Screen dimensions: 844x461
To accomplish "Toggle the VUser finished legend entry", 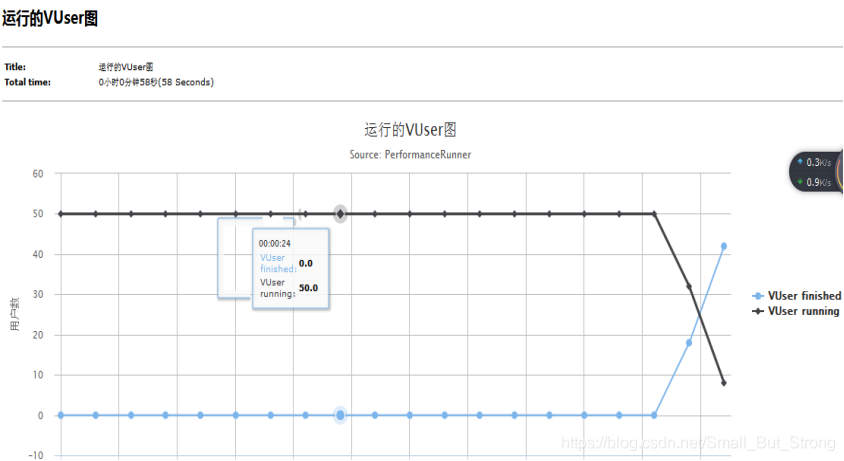I will (797, 296).
